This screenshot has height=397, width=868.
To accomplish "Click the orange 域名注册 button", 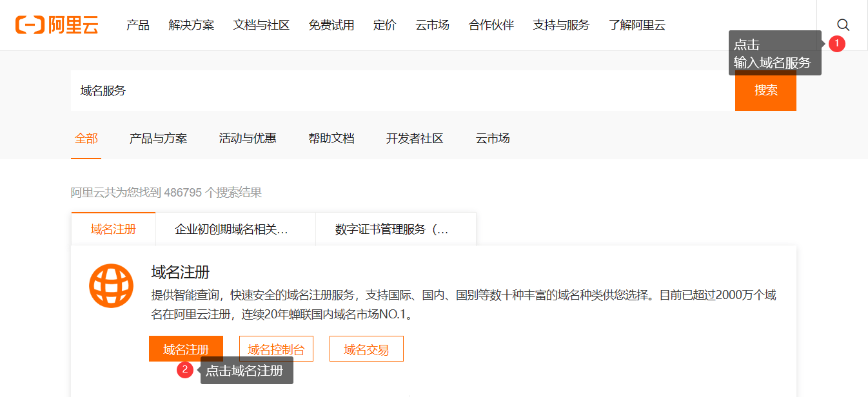I will coord(186,348).
